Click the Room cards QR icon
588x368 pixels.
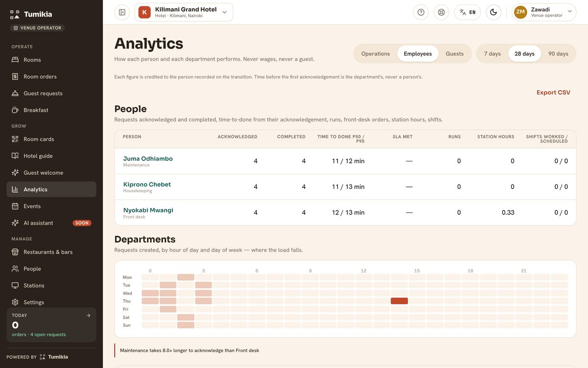15,139
